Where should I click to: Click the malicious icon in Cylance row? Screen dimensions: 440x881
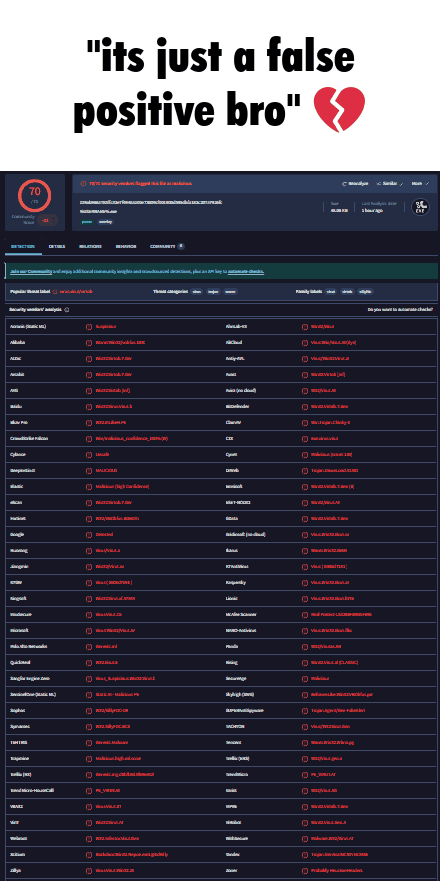click(x=89, y=454)
